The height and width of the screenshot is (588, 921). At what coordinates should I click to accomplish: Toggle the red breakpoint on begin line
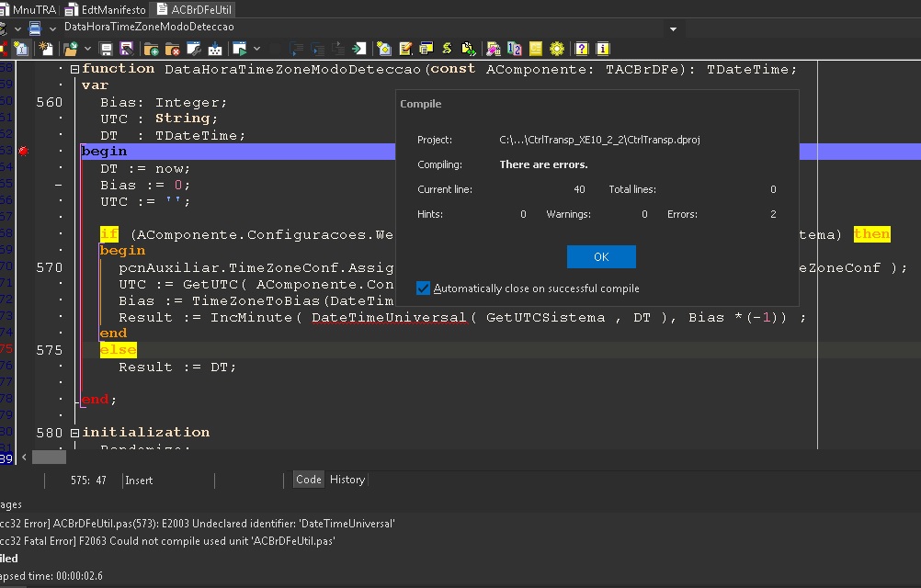coord(24,152)
